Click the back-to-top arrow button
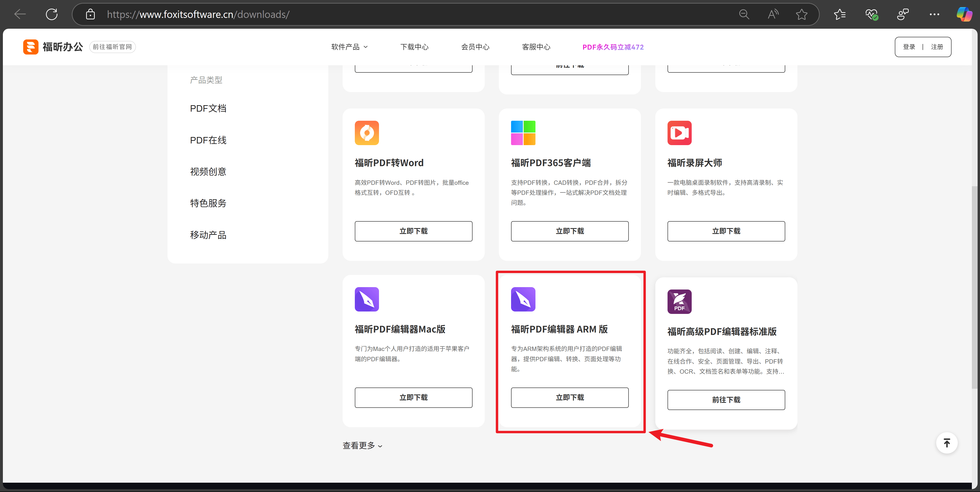 click(947, 443)
